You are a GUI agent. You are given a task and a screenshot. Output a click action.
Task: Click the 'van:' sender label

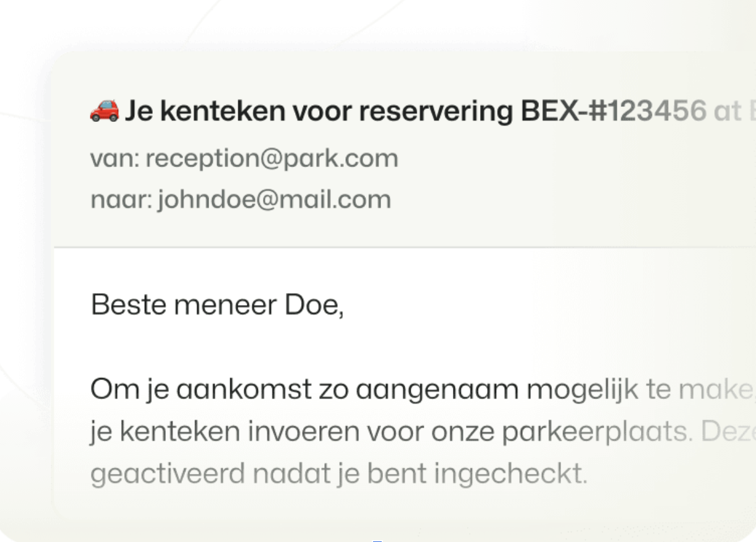[x=115, y=159]
